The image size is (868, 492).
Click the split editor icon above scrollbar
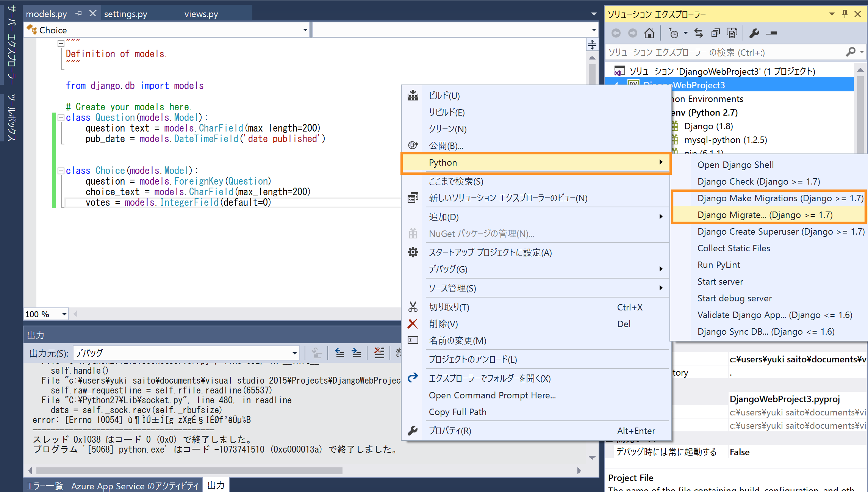[592, 45]
